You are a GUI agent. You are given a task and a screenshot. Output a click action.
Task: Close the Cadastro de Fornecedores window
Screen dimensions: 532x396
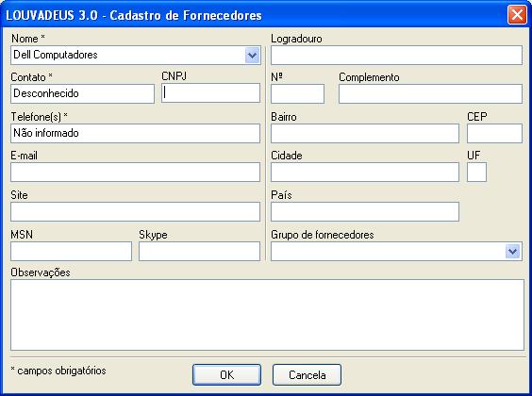pyautogui.click(x=517, y=15)
